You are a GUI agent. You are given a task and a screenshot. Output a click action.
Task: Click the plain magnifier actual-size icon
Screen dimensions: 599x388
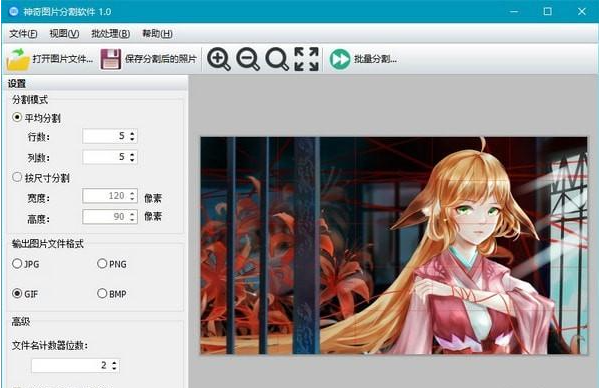click(277, 59)
